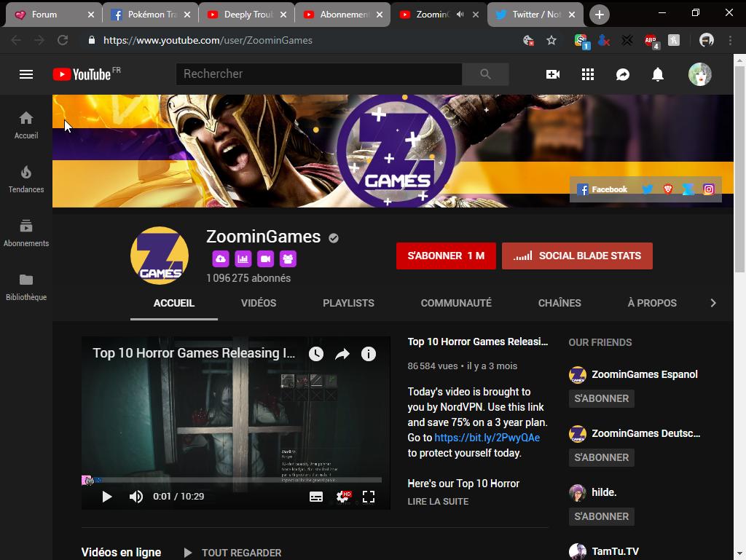Click the address bar URL
This screenshot has width=746, height=560.
(208, 40)
